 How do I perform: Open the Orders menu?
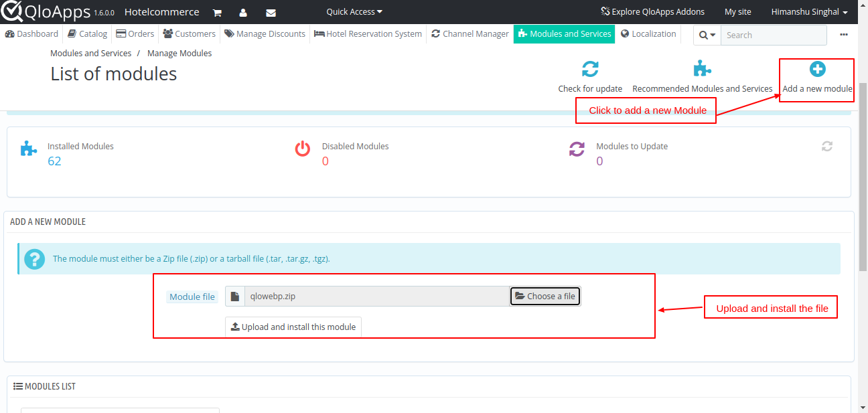tap(135, 33)
